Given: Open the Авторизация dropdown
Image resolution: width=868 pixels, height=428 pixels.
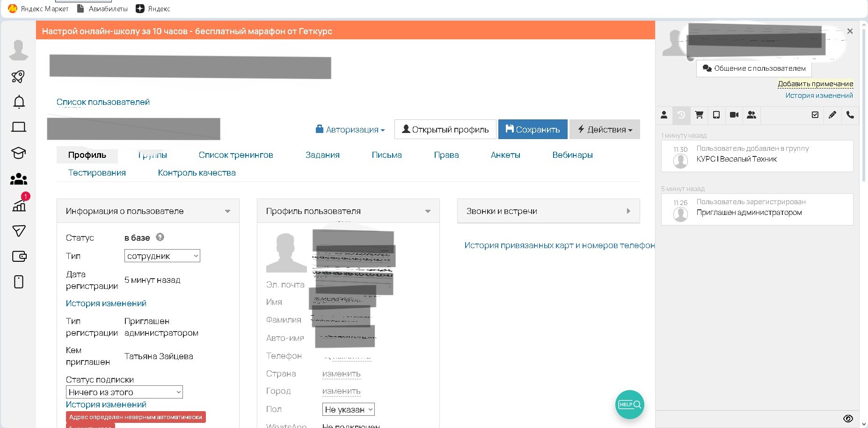Looking at the screenshot, I should 350,129.
